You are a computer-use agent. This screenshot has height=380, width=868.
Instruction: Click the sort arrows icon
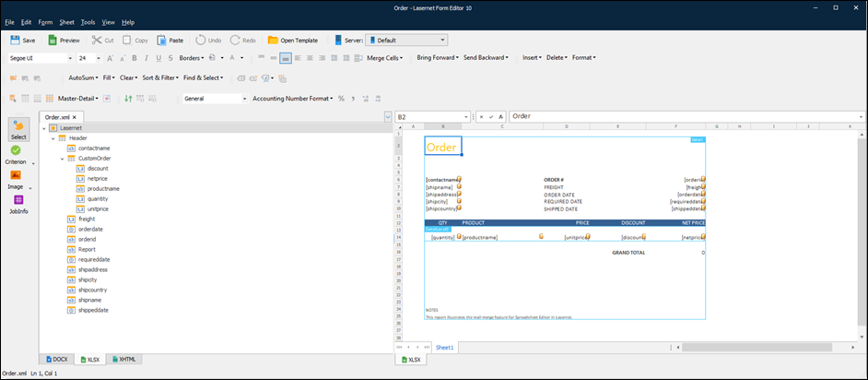tap(128, 99)
